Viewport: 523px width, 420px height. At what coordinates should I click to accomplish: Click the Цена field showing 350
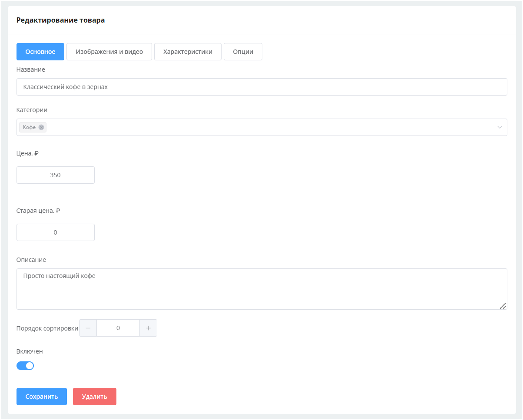[56, 175]
